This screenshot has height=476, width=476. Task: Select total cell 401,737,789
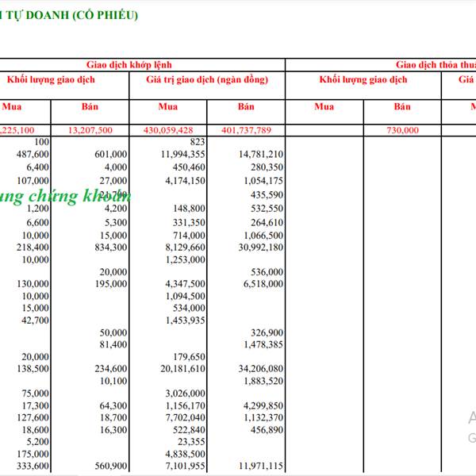246,130
